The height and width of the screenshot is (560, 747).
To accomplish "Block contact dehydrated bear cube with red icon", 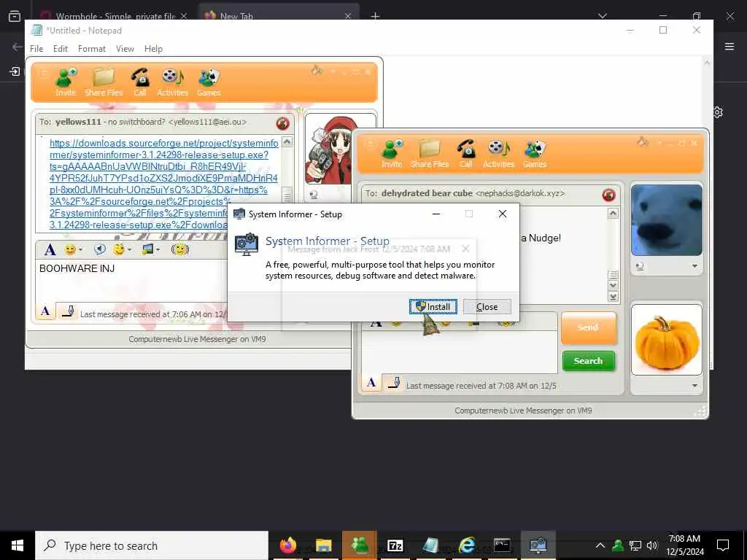I will 609,195.
